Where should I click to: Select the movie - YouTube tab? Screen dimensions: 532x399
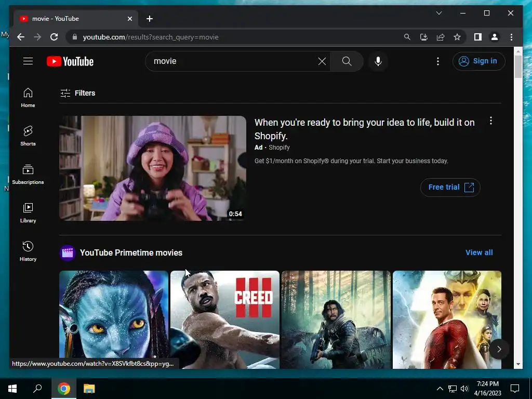(x=76, y=19)
